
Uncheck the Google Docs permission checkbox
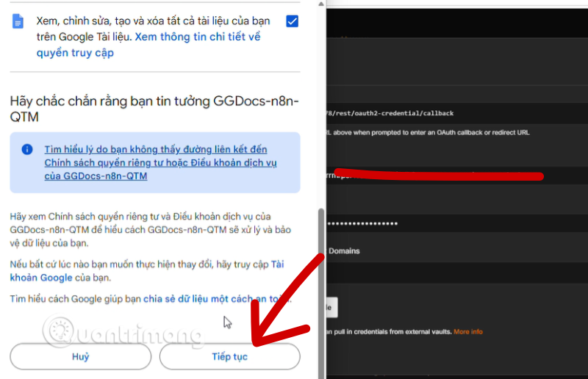click(292, 21)
